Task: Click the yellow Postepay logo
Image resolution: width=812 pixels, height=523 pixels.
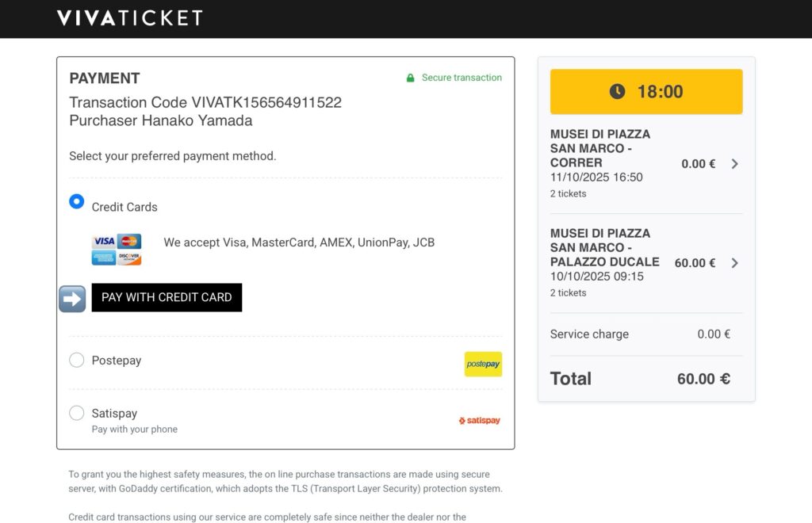Action: coord(483,364)
